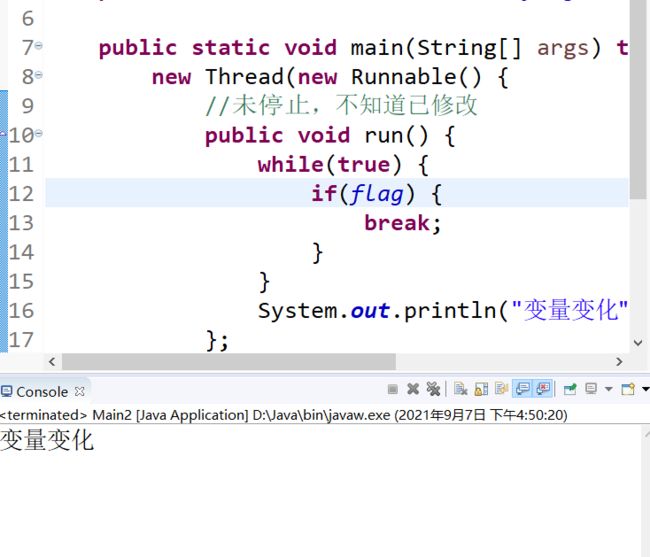Click the Terminate button in Console toolbar
The image size is (650, 557).
click(x=392, y=389)
